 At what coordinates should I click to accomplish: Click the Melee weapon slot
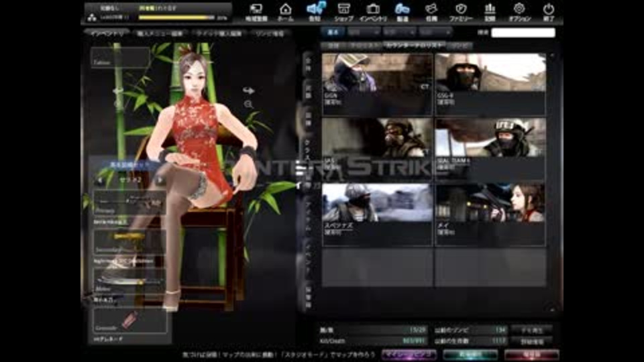tap(129, 281)
